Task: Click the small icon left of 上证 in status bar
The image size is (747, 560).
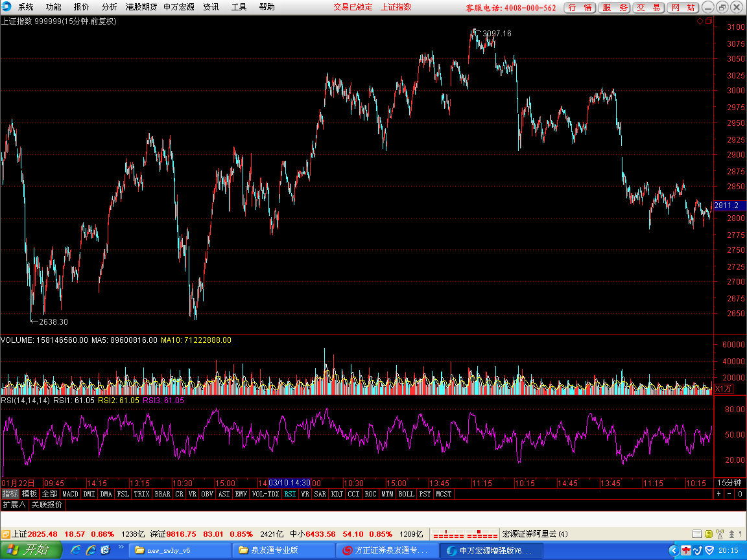Action: (5, 534)
